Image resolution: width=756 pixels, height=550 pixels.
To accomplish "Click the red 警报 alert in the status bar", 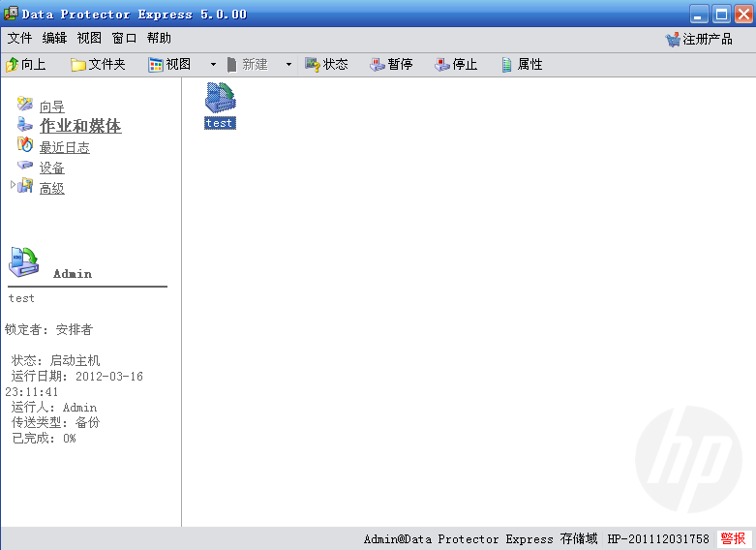I will [x=734, y=538].
